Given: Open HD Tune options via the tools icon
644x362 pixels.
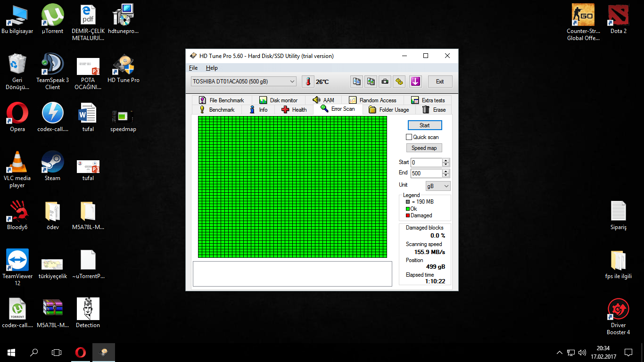Looking at the screenshot, I should coord(399,82).
